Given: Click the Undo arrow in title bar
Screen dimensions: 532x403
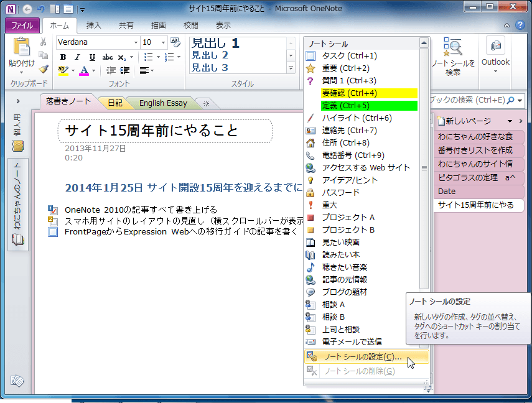Looking at the screenshot, I should [x=41, y=9].
